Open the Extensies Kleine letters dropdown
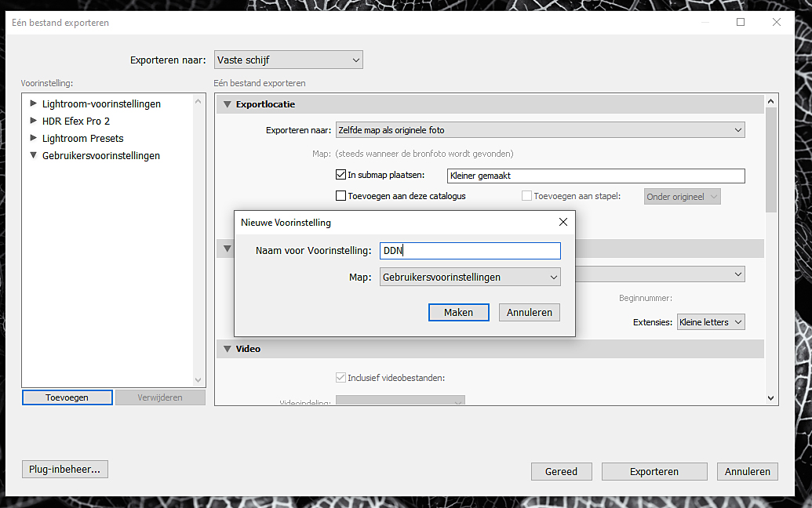Screen dimensions: 812x508 [x=710, y=322]
